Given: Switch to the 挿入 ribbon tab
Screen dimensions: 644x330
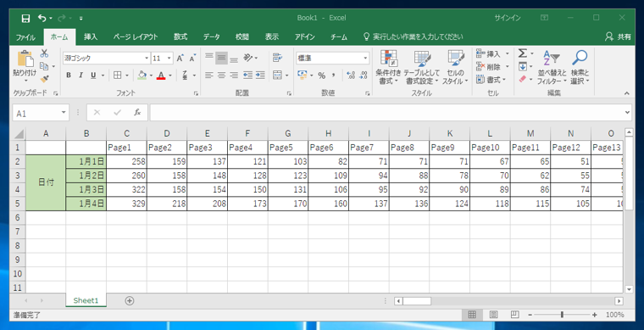Looking at the screenshot, I should point(91,37).
